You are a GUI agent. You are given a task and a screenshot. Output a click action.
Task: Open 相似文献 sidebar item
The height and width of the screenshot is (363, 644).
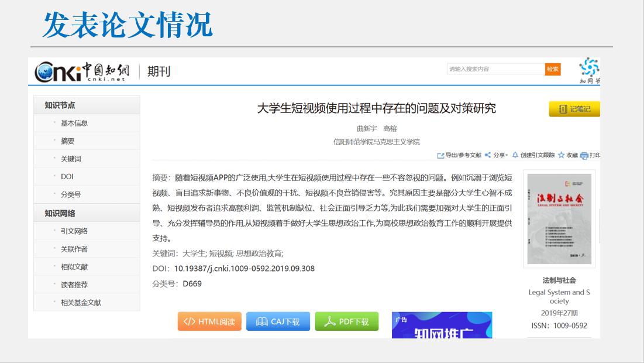click(74, 267)
